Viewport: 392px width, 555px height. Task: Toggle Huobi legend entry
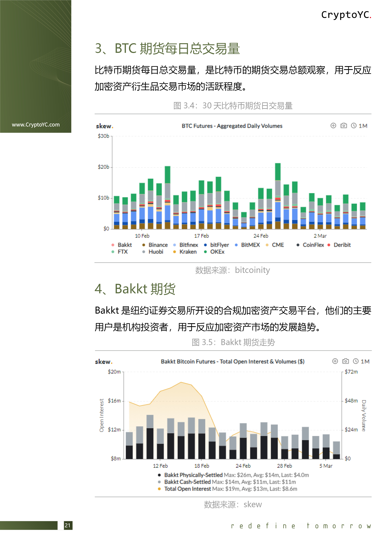coord(153,252)
